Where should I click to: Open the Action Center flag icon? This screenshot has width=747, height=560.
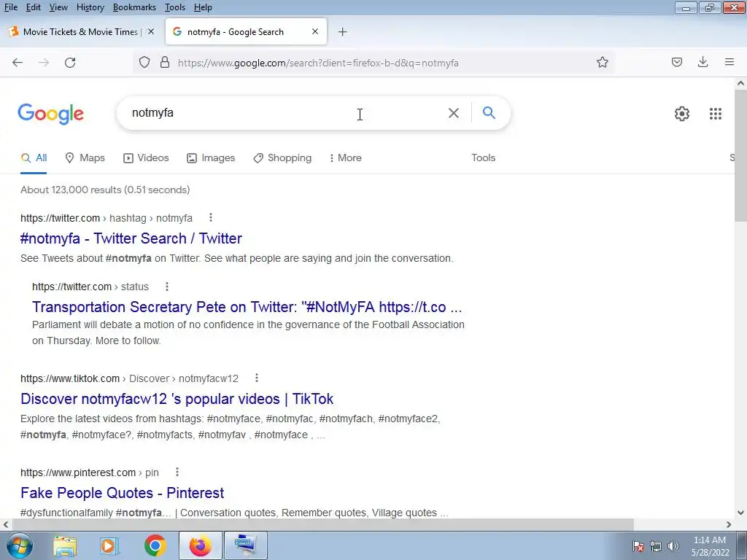click(x=638, y=546)
